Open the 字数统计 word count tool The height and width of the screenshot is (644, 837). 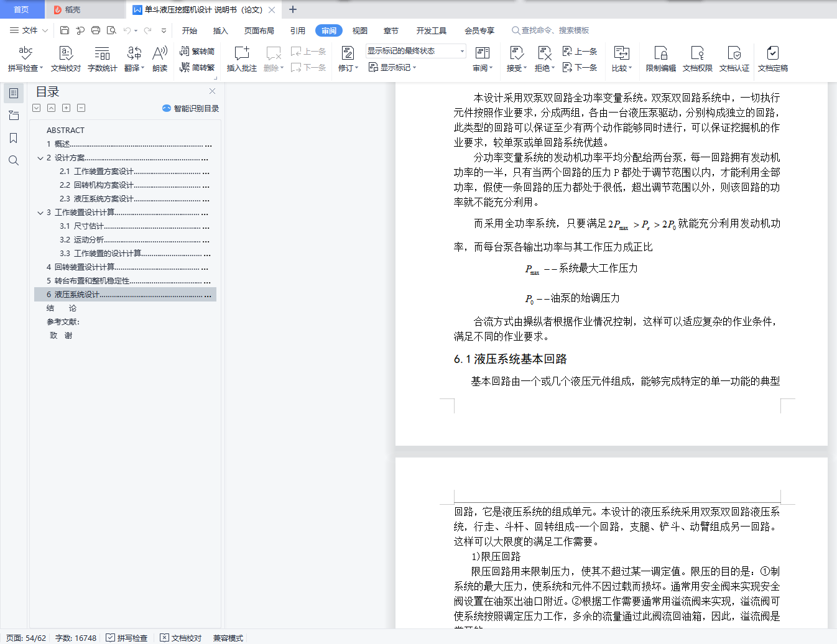tap(103, 59)
